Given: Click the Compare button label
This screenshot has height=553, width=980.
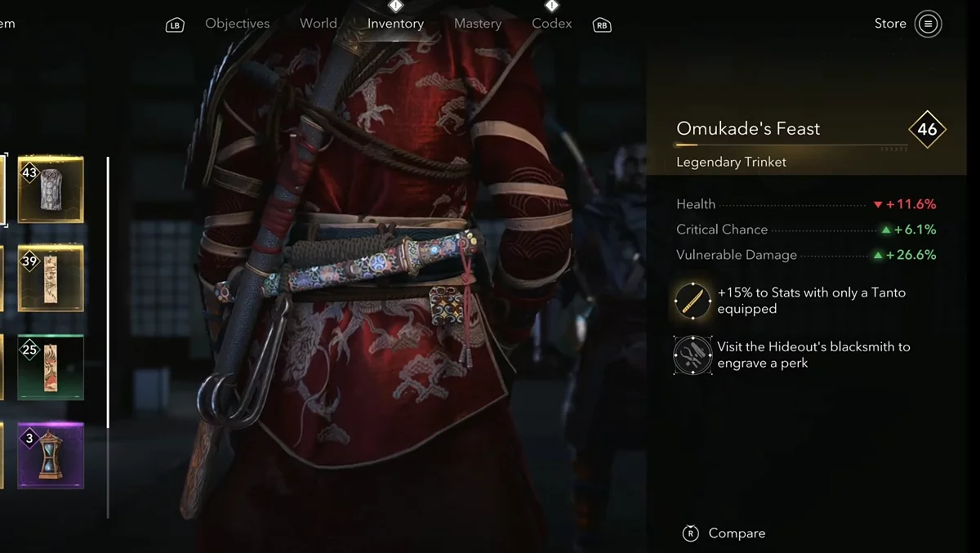Looking at the screenshot, I should 737,533.
